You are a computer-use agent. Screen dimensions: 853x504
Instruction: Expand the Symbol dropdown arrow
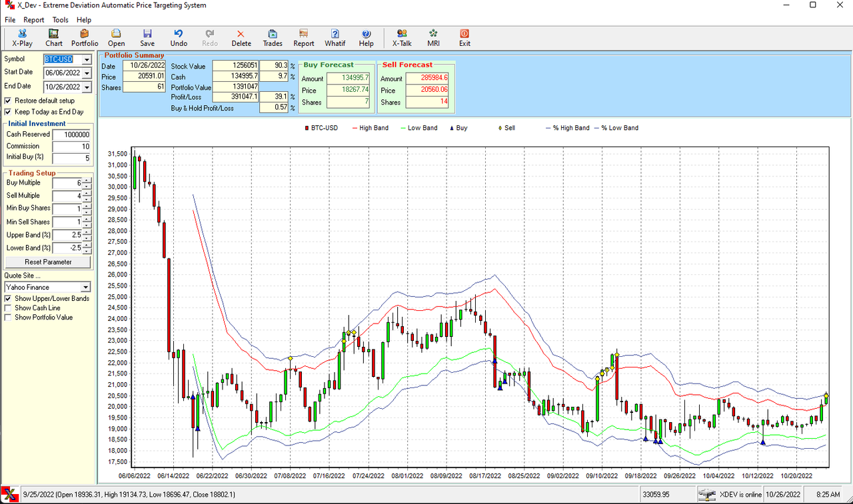point(87,60)
